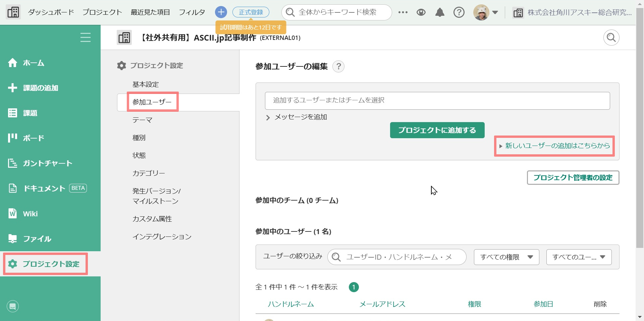The height and width of the screenshot is (321, 644).
Task: Click the プロジェクト管理者の設定 button
Action: pyautogui.click(x=573, y=178)
